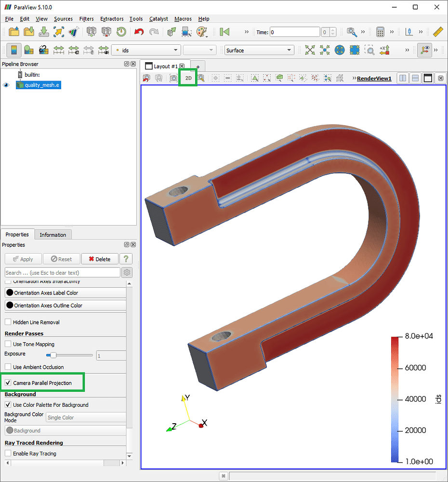Image resolution: width=448 pixels, height=482 pixels.
Task: Expand hidden toolbar items after first-frame button
Action: pos(247,32)
